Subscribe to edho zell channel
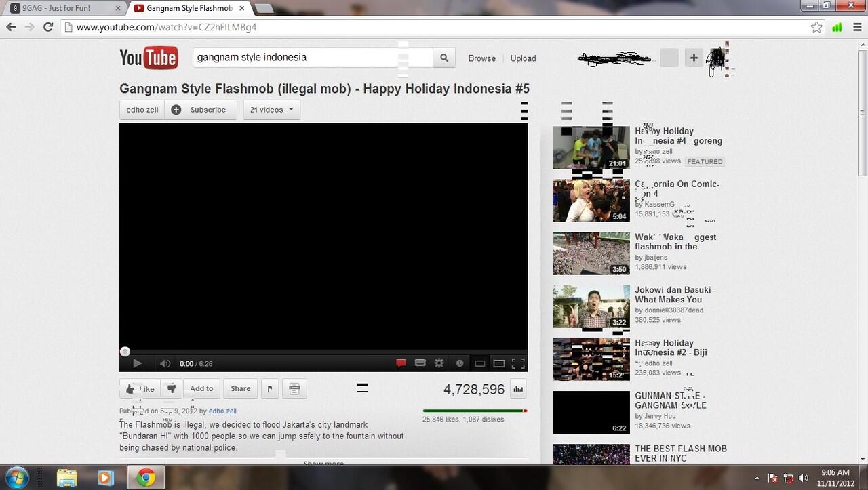This screenshot has height=490, width=868. (x=201, y=110)
